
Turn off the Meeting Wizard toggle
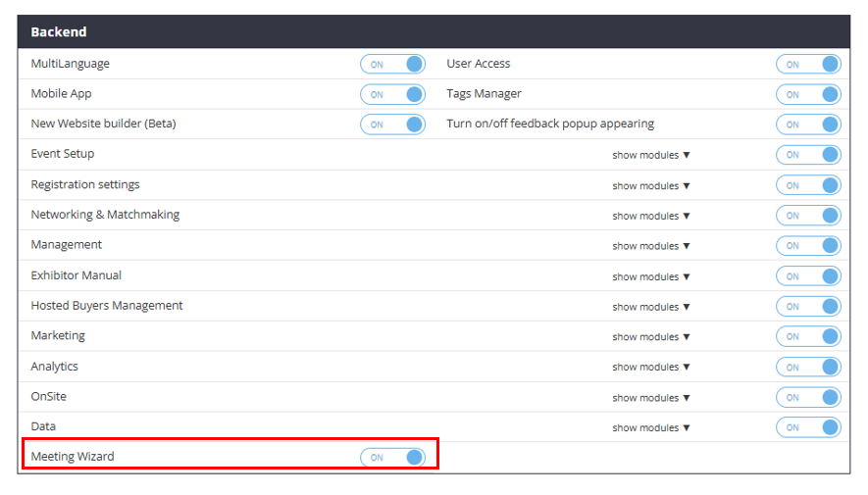(392, 458)
